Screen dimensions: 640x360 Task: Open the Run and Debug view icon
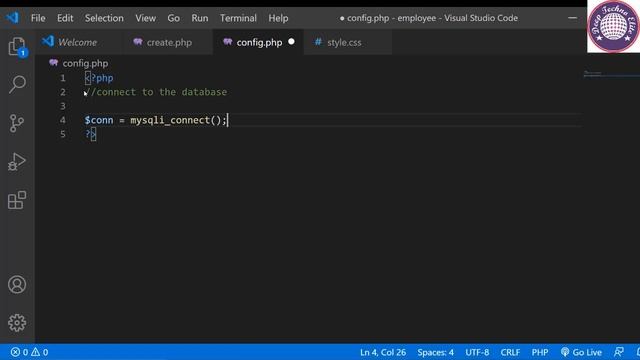coord(17,162)
